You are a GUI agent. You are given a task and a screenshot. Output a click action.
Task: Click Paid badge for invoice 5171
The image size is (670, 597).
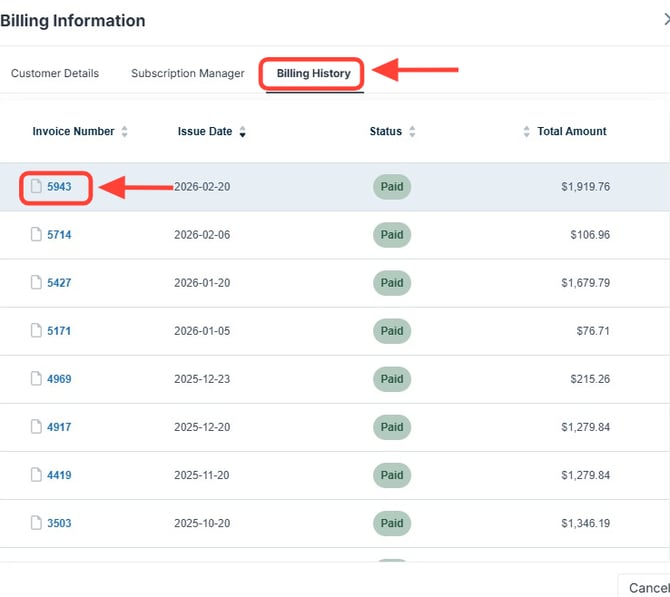coord(392,331)
